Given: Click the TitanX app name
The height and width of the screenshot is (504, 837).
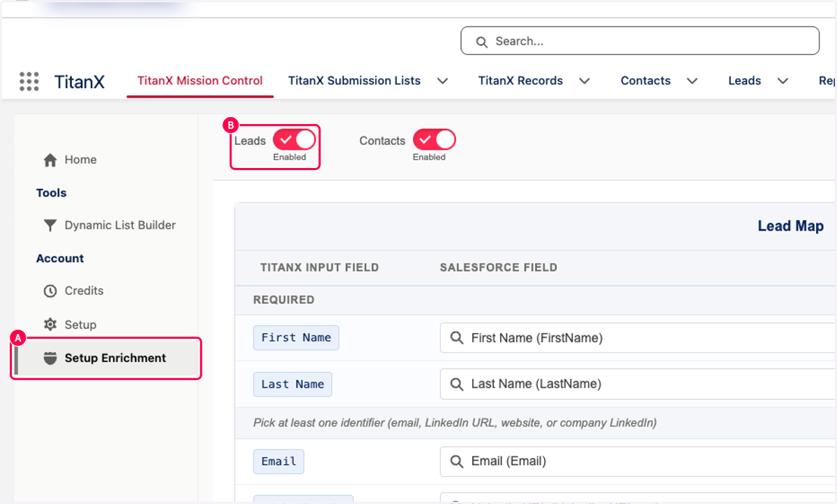Looking at the screenshot, I should (80, 82).
